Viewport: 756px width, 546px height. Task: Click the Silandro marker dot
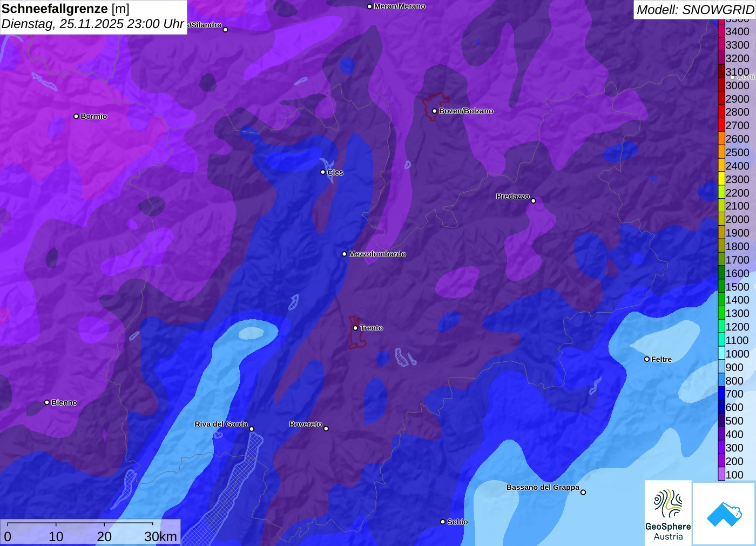226,30
